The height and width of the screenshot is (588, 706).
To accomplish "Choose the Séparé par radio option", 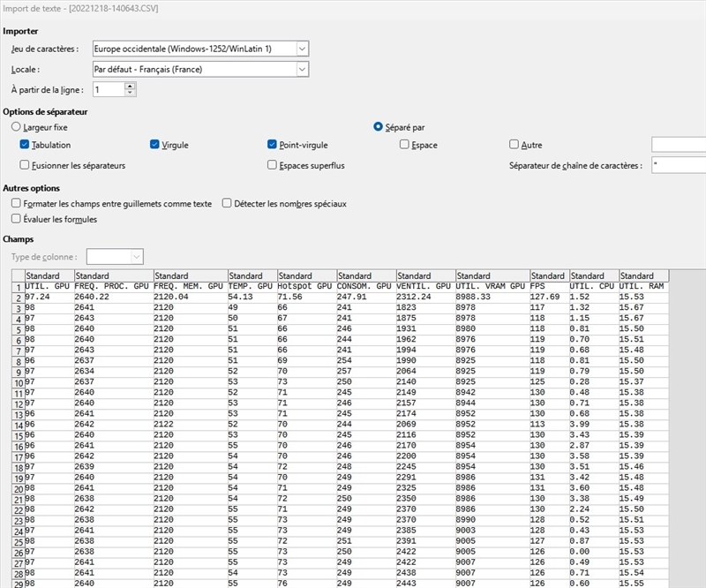I will pos(379,127).
